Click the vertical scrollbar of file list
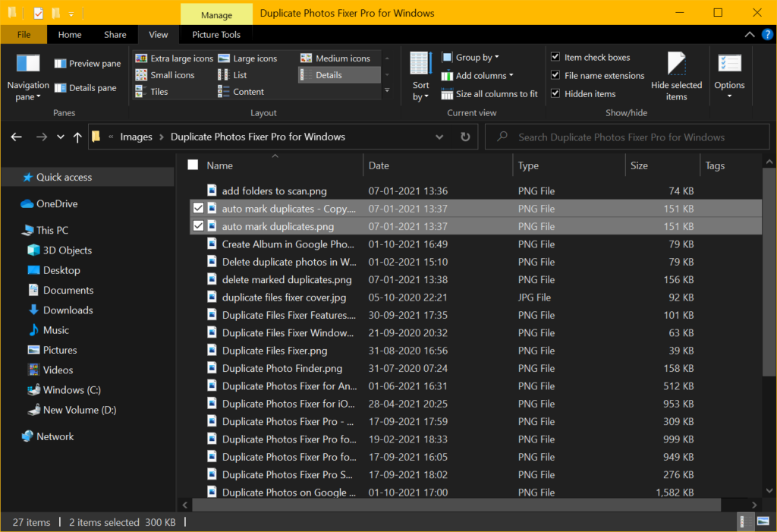777x532 pixels. (x=769, y=272)
